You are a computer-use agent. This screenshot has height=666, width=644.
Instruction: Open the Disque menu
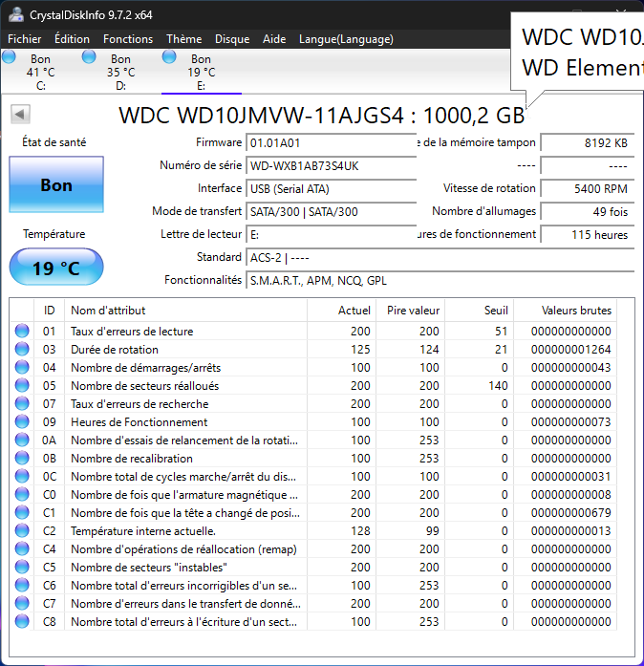click(232, 39)
